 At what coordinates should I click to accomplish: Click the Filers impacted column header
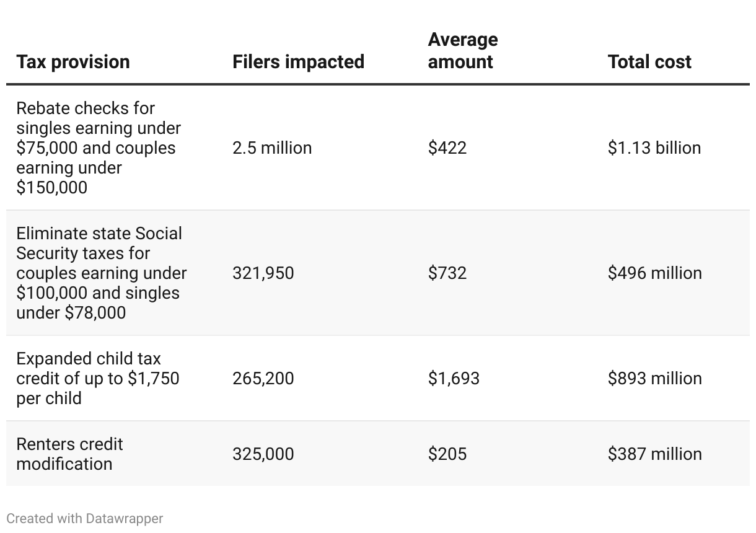298,62
